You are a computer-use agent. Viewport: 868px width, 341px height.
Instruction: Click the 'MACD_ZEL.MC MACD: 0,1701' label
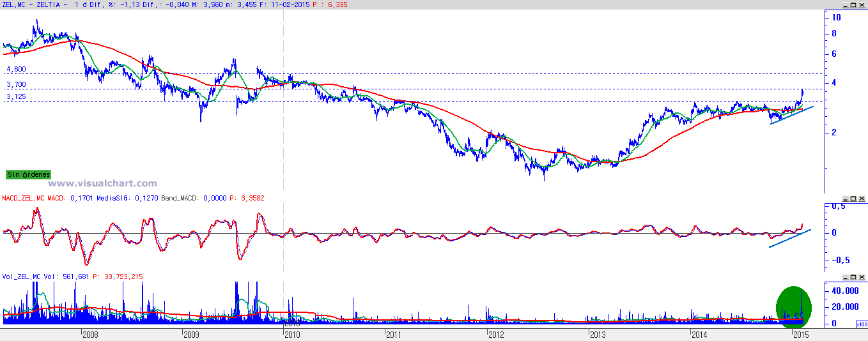pos(47,199)
